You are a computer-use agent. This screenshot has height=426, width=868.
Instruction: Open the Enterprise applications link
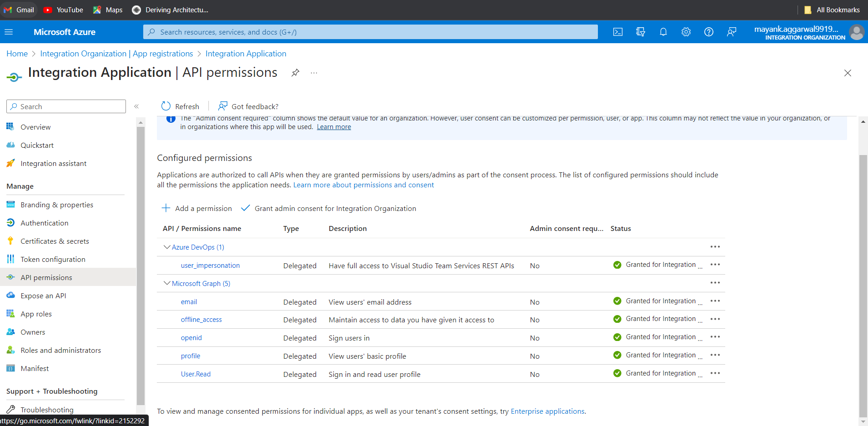[547, 411]
